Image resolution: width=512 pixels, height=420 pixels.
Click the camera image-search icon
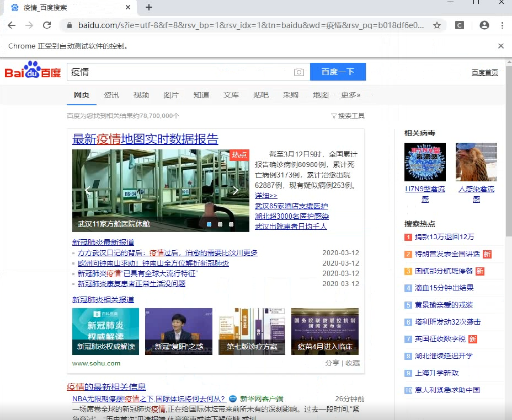pos(299,72)
